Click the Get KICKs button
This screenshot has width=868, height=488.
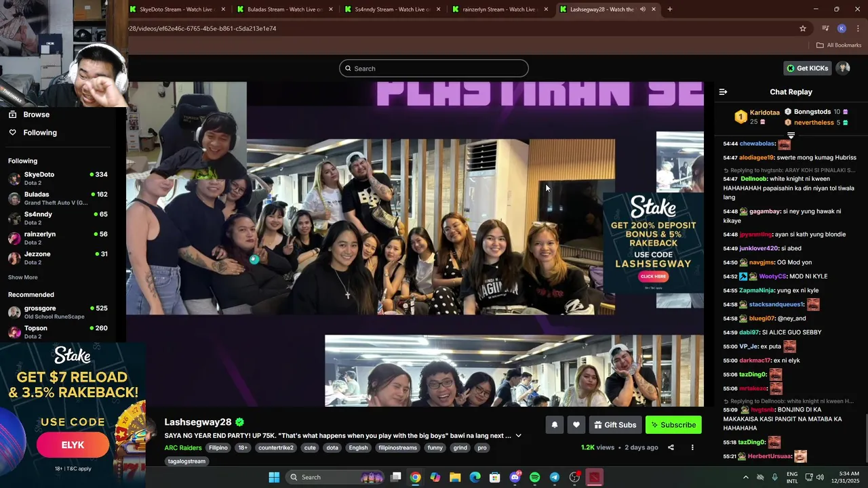click(808, 68)
